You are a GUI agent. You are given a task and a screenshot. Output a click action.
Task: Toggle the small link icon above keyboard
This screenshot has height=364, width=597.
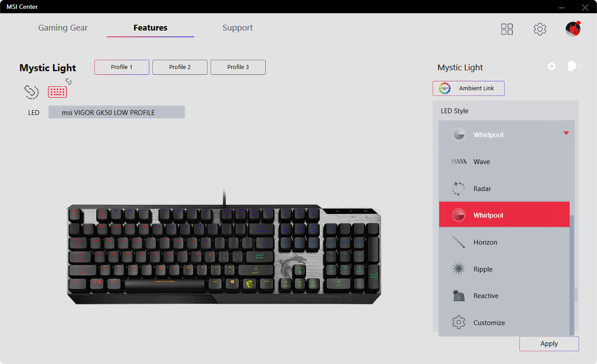68,81
